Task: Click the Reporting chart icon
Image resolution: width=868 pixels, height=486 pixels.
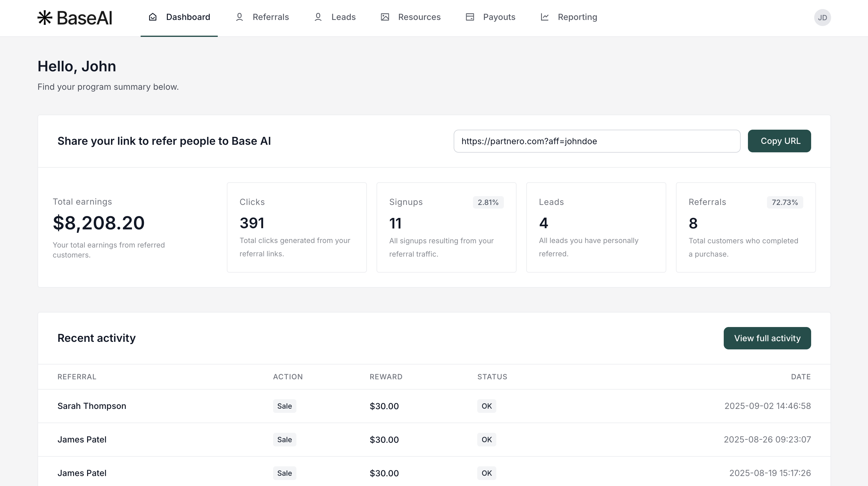Action: (x=544, y=17)
